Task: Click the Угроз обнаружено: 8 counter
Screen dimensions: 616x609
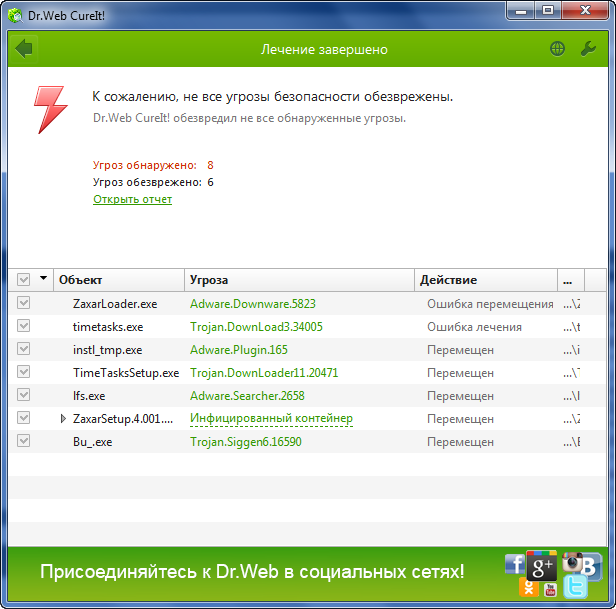Action: [x=153, y=165]
